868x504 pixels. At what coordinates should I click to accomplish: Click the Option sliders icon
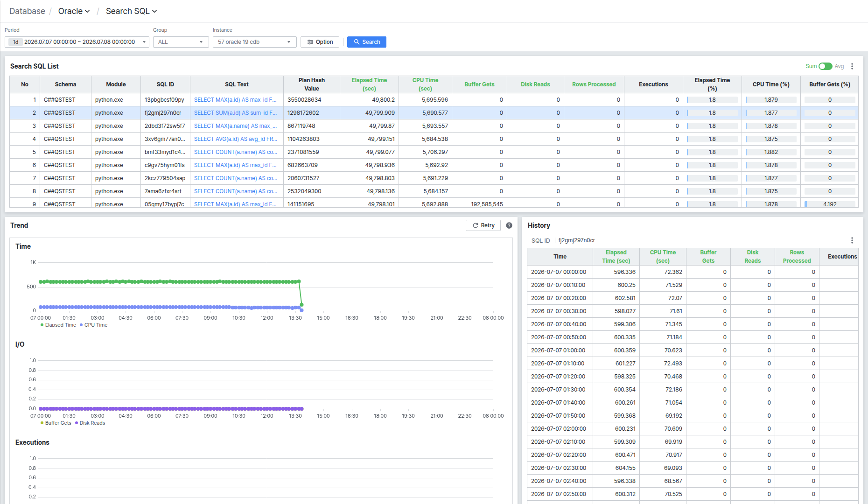[310, 42]
